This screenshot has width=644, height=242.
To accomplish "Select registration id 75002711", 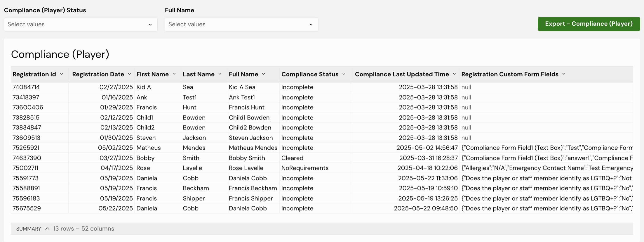I will [x=25, y=168].
